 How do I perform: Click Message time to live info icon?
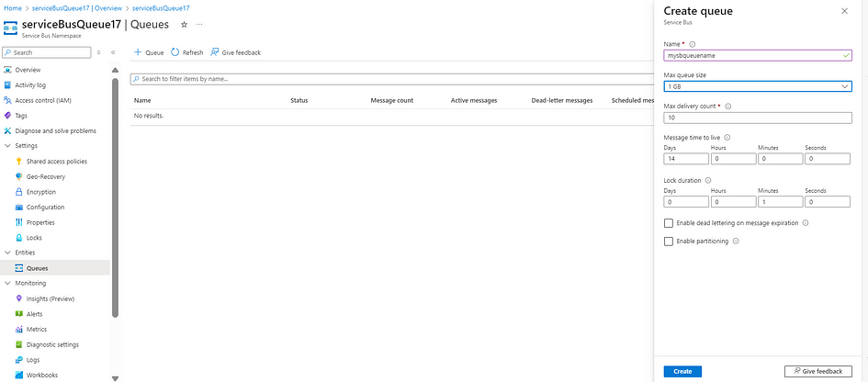tap(727, 138)
